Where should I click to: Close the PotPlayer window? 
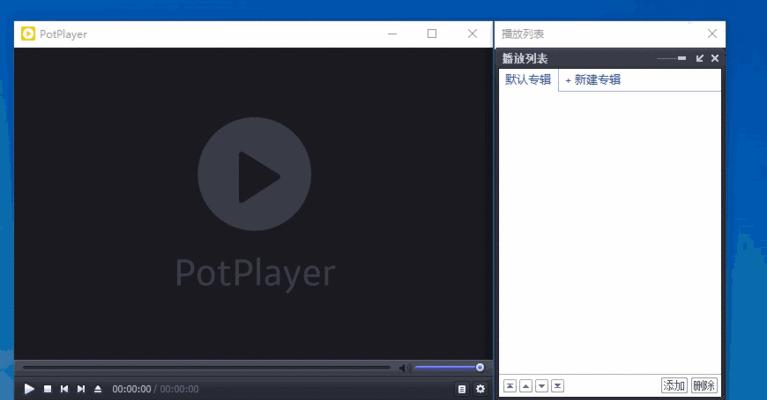[472, 34]
